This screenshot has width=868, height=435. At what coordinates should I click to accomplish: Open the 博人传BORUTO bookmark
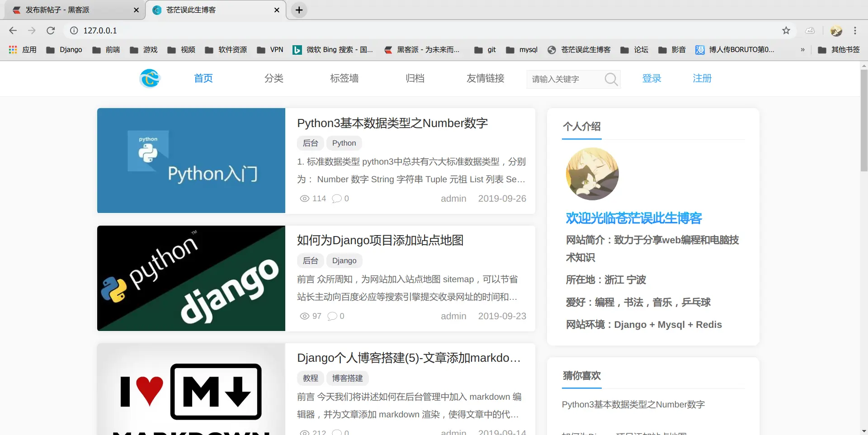(735, 50)
